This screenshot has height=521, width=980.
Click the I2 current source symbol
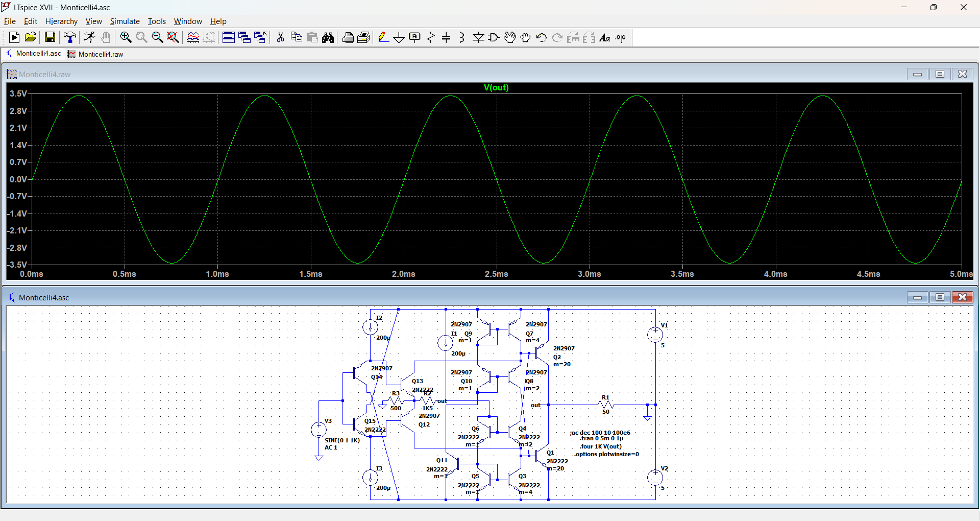click(370, 327)
